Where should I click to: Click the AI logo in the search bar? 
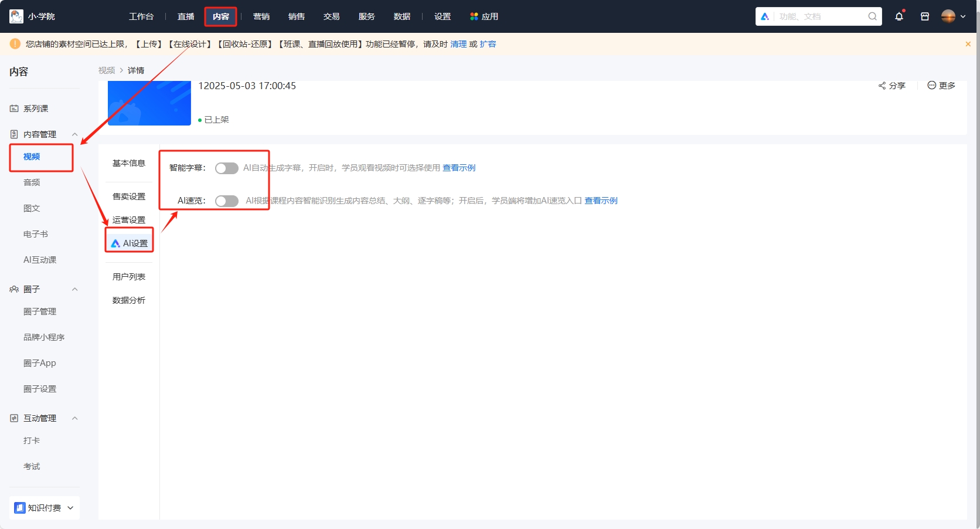click(764, 16)
